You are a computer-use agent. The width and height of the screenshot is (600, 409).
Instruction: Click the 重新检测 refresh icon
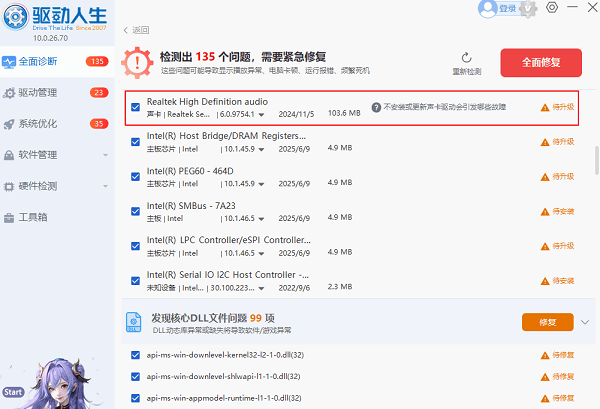point(467,59)
